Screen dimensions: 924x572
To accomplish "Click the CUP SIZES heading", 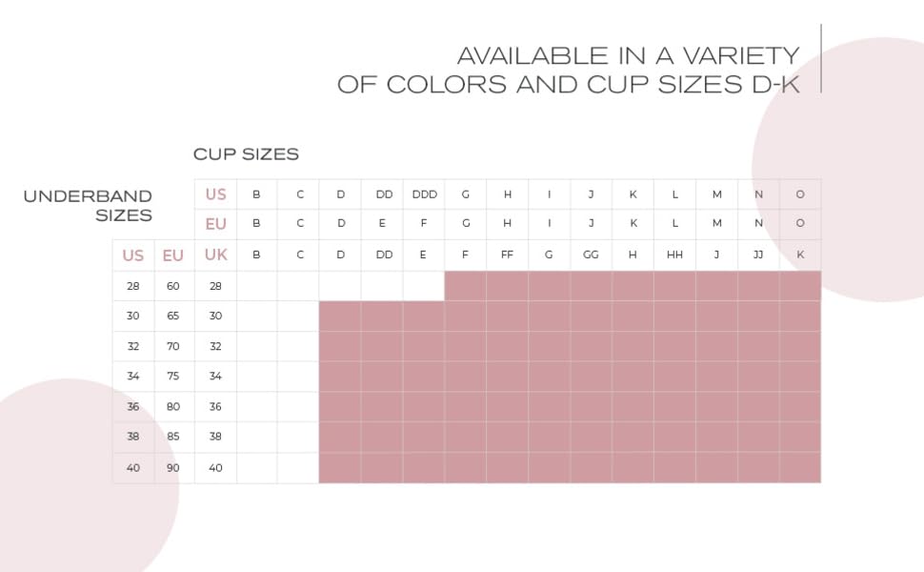I will pos(247,153).
